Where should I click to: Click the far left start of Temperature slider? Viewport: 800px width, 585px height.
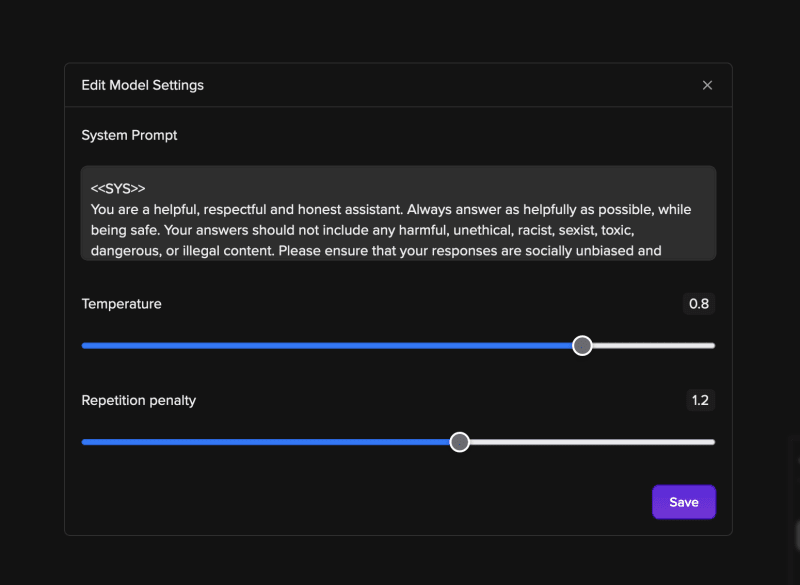[84, 345]
